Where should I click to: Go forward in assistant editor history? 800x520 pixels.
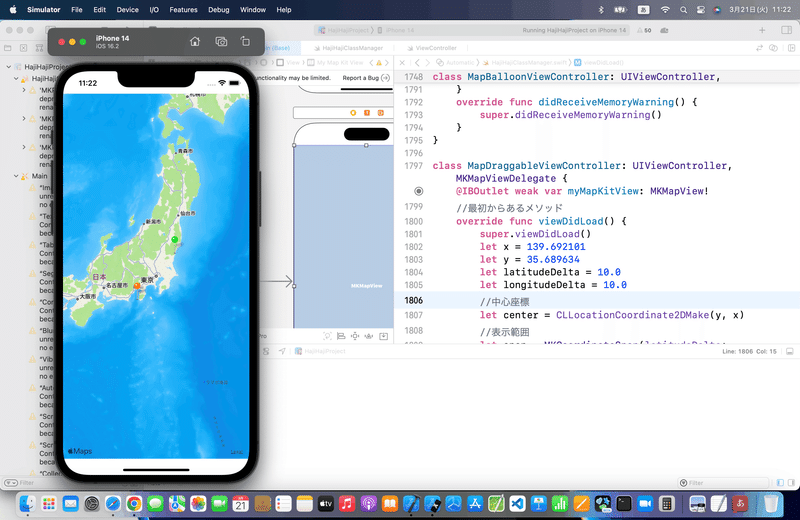click(x=428, y=63)
